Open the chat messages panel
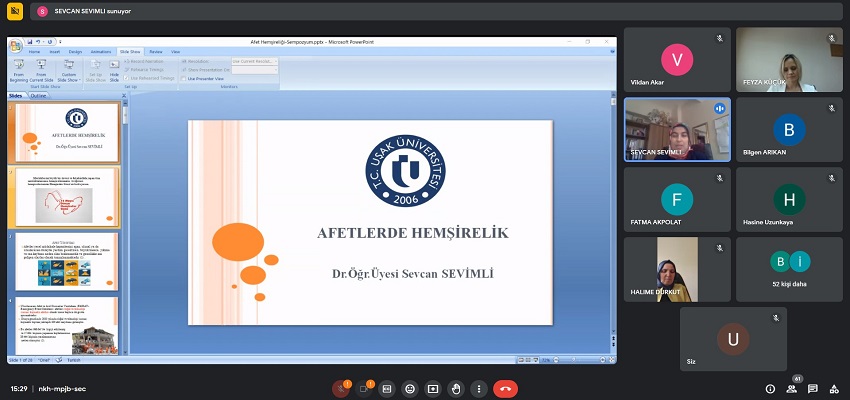 812,388
